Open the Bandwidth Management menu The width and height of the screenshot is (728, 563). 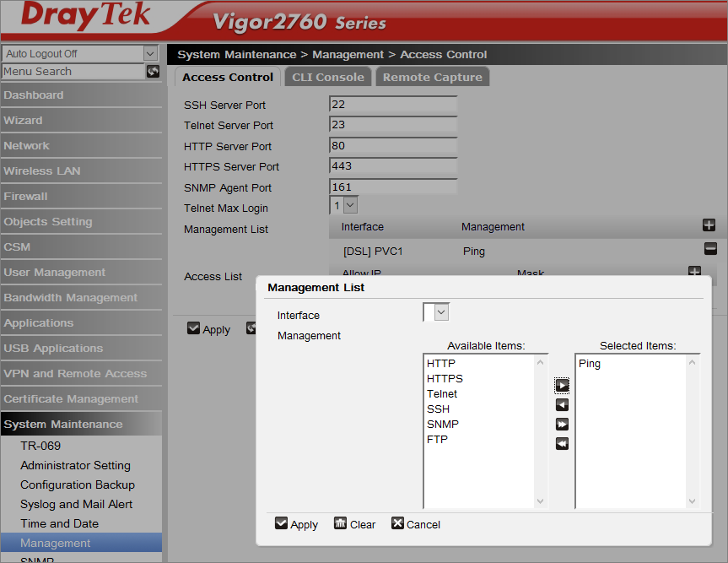point(81,298)
